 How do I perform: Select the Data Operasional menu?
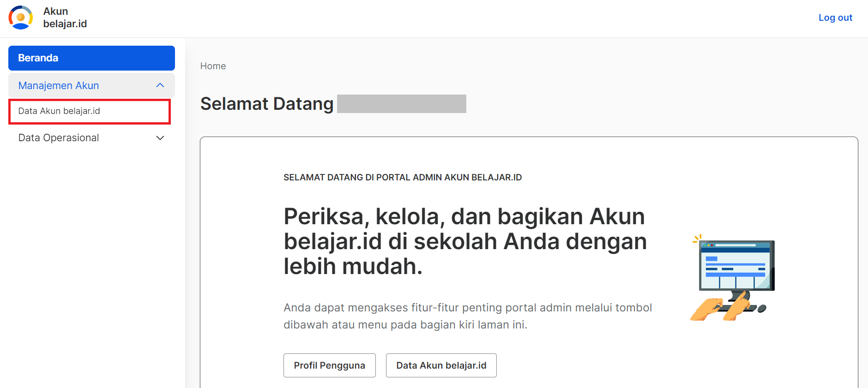(x=91, y=138)
